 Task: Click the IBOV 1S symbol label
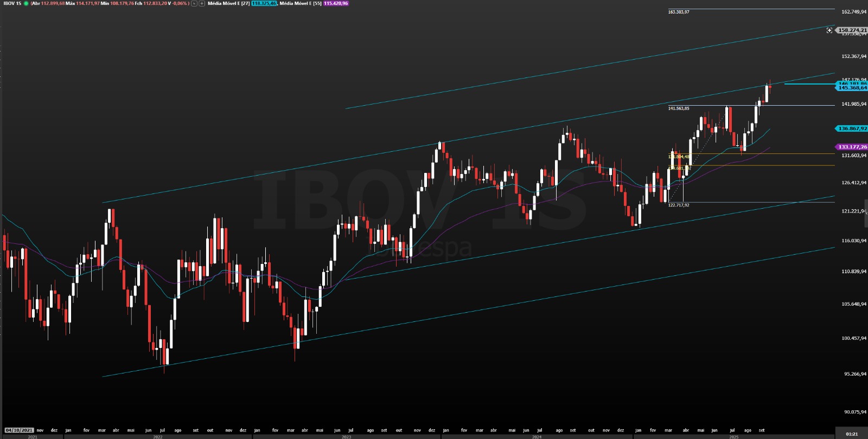point(12,3)
